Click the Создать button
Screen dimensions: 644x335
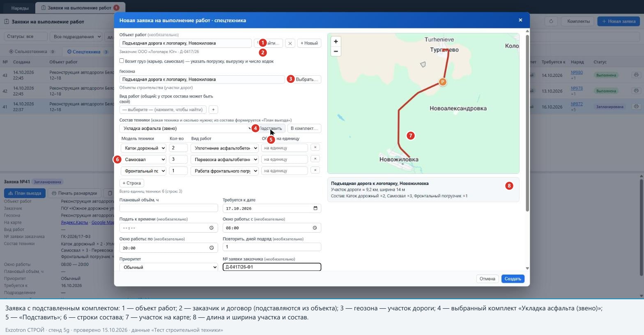coord(513,279)
